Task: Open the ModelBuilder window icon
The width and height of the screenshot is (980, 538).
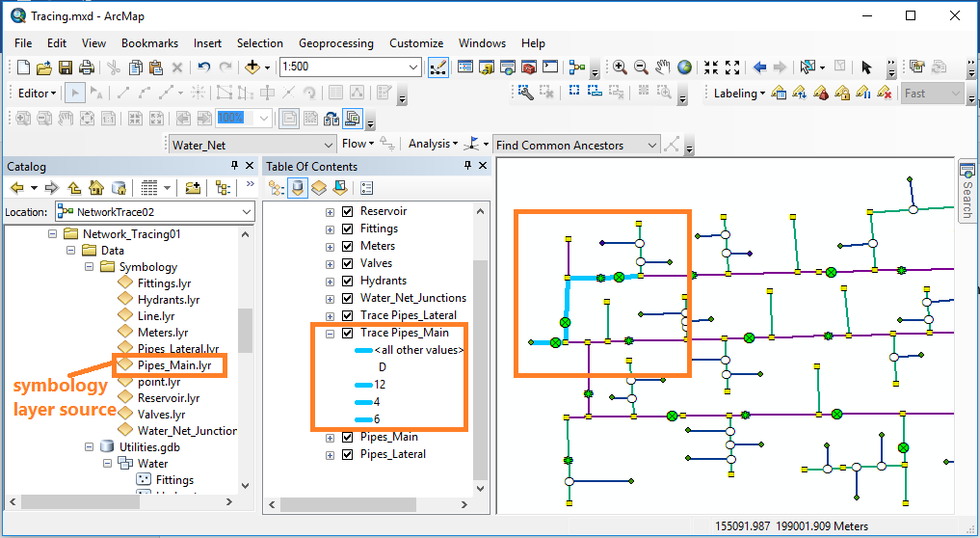Action: click(577, 67)
